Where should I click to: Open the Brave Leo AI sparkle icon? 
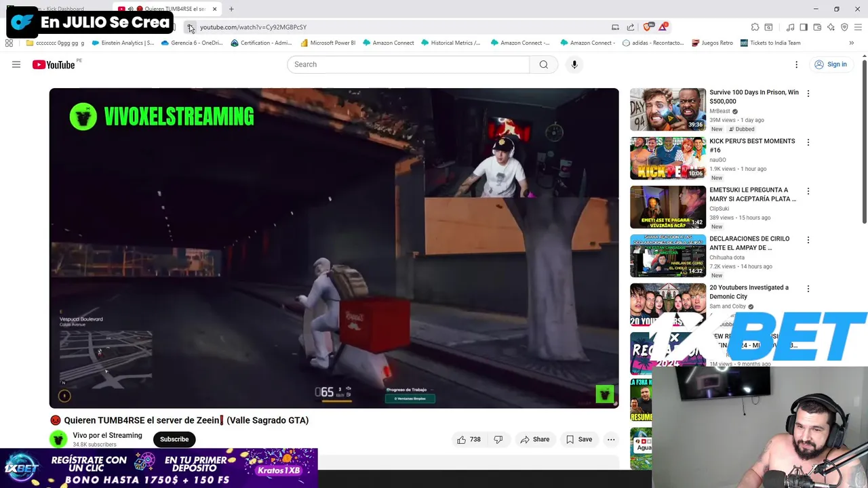click(831, 27)
